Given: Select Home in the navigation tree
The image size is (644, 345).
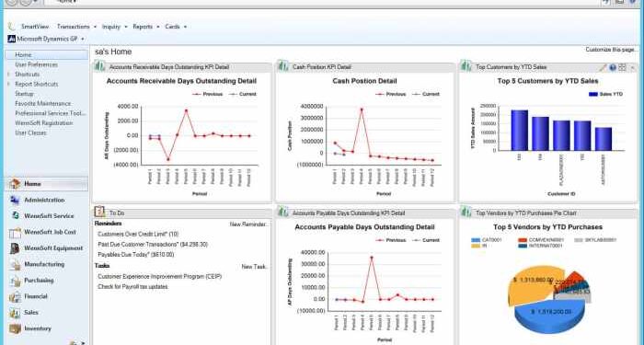Looking at the screenshot, I should click(46, 54).
